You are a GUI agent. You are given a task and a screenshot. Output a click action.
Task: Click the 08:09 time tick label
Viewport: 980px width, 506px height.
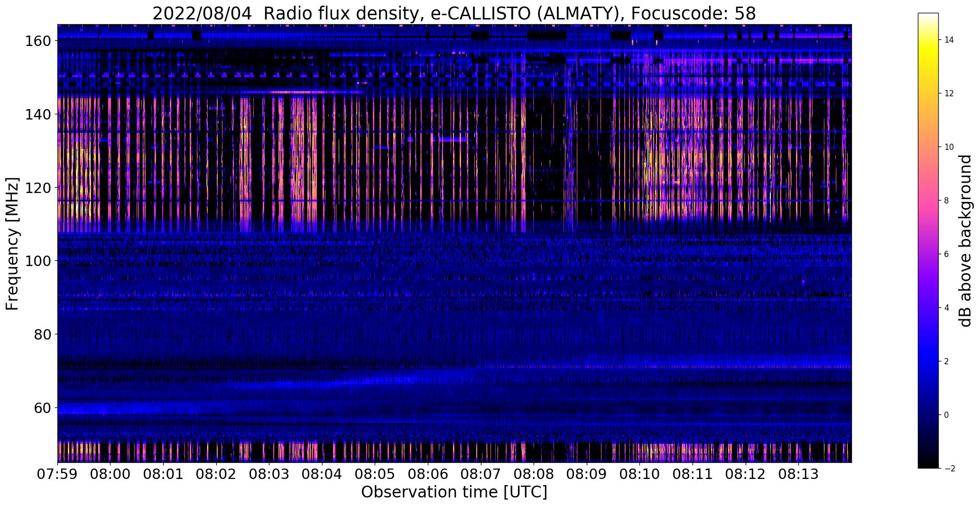click(587, 473)
